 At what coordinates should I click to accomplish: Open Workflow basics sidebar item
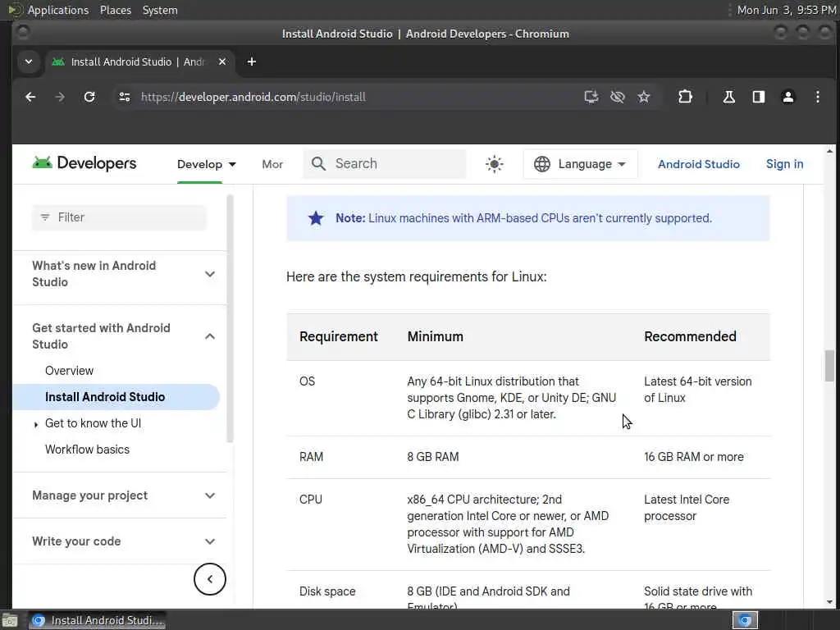point(87,450)
